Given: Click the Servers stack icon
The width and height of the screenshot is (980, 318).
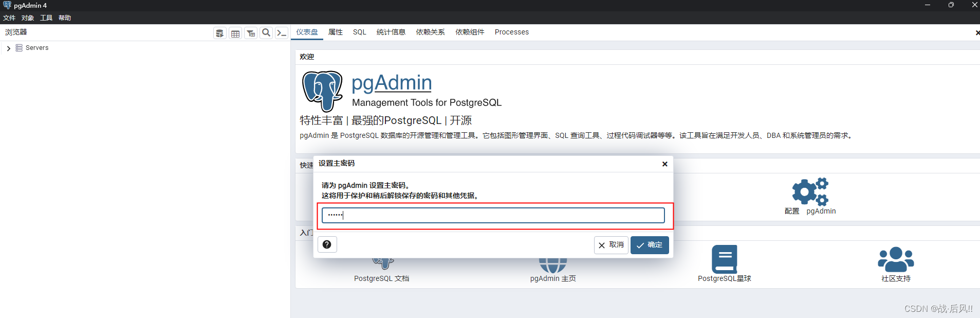Looking at the screenshot, I should pos(19,48).
